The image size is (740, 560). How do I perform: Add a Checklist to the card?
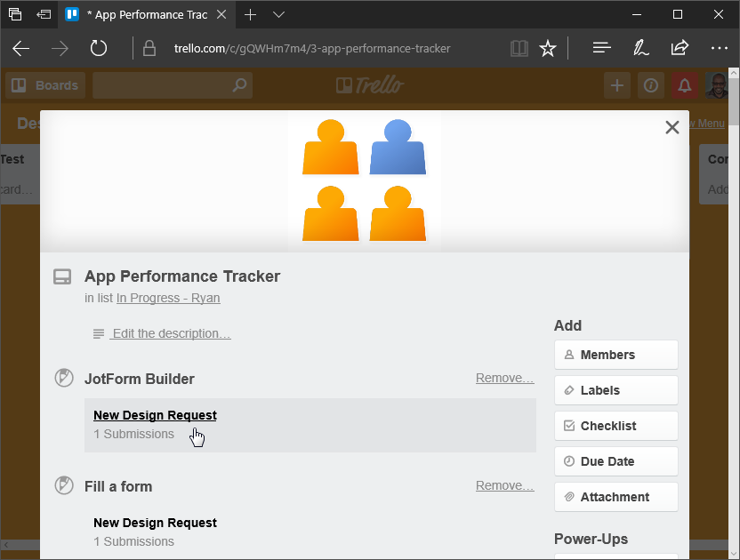[x=615, y=425]
